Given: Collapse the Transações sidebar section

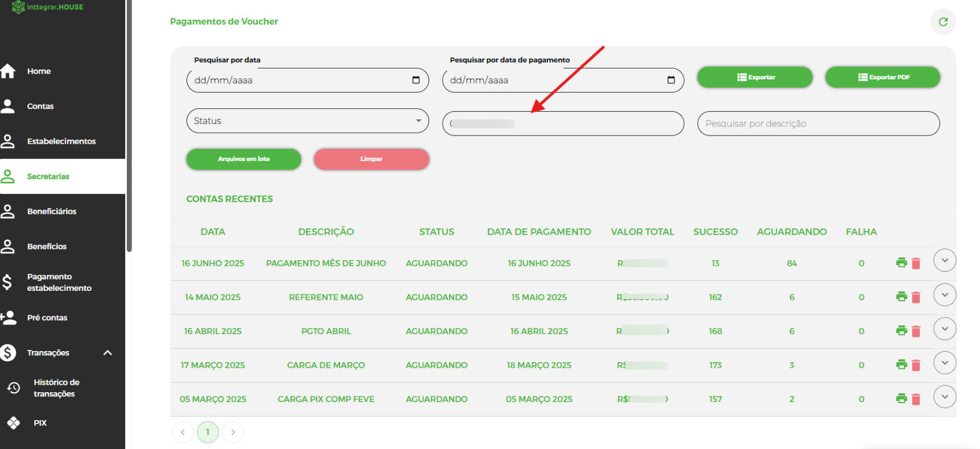Looking at the screenshot, I should pyautogui.click(x=108, y=353).
